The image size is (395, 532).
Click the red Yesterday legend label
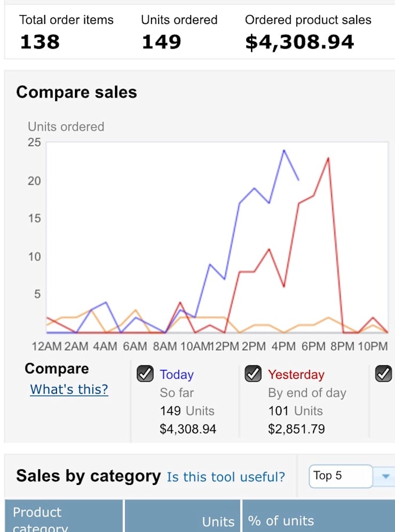(x=296, y=375)
